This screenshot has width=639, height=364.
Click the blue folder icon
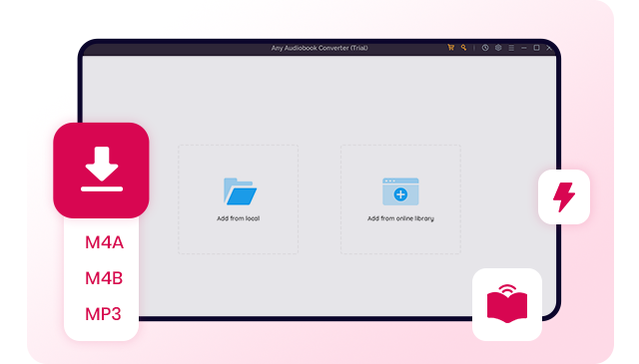240,191
